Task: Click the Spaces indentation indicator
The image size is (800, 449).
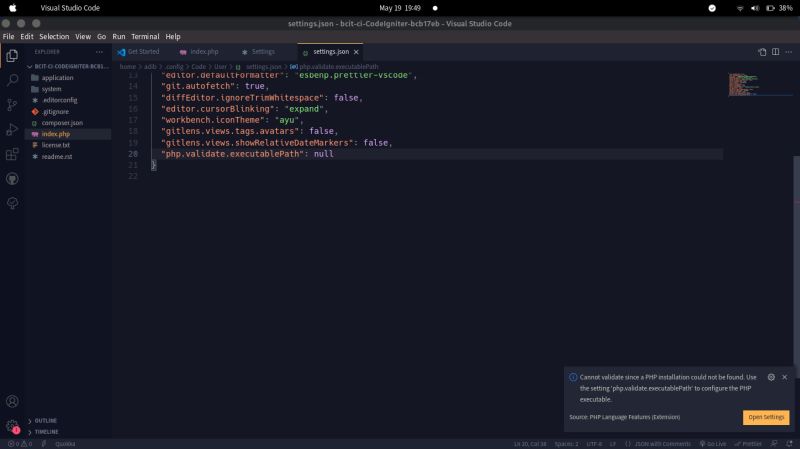Action: point(566,444)
